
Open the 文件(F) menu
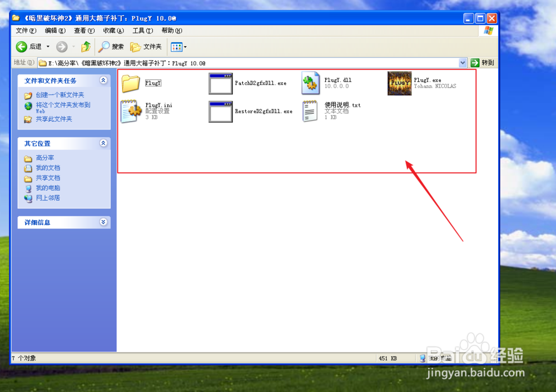point(26,31)
